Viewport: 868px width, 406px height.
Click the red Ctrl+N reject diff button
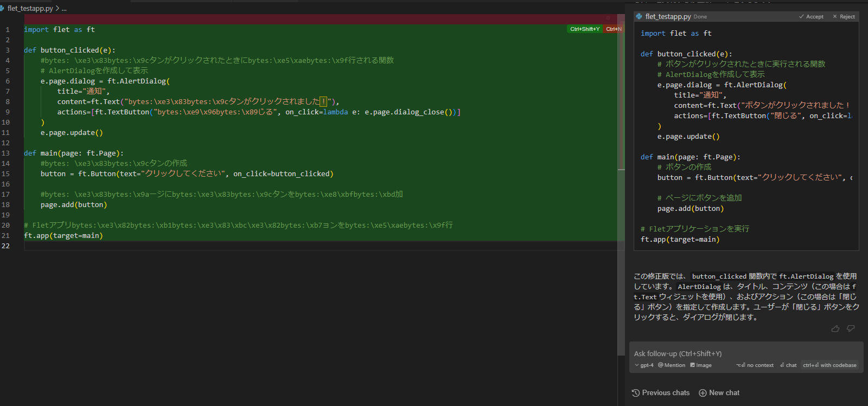[x=614, y=29]
